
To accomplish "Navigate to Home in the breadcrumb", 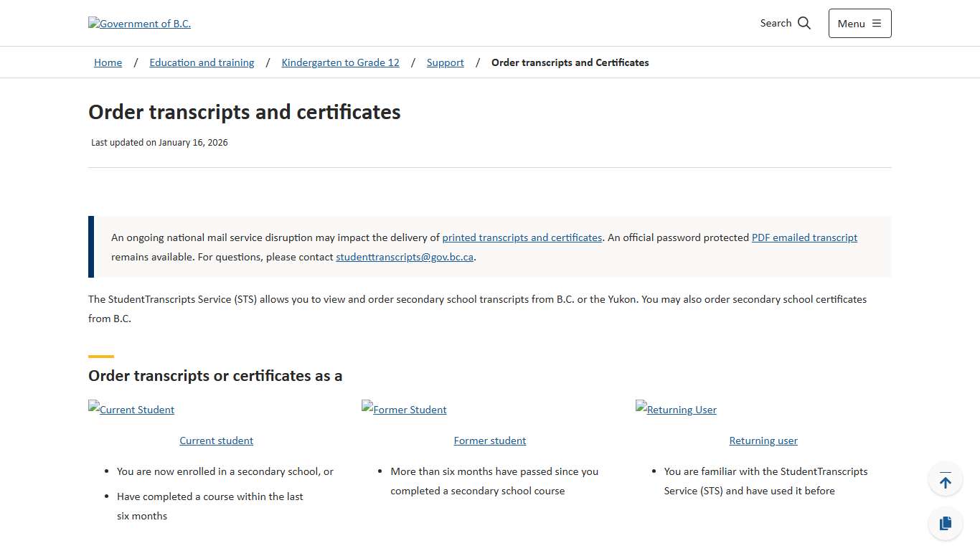I will pyautogui.click(x=108, y=62).
